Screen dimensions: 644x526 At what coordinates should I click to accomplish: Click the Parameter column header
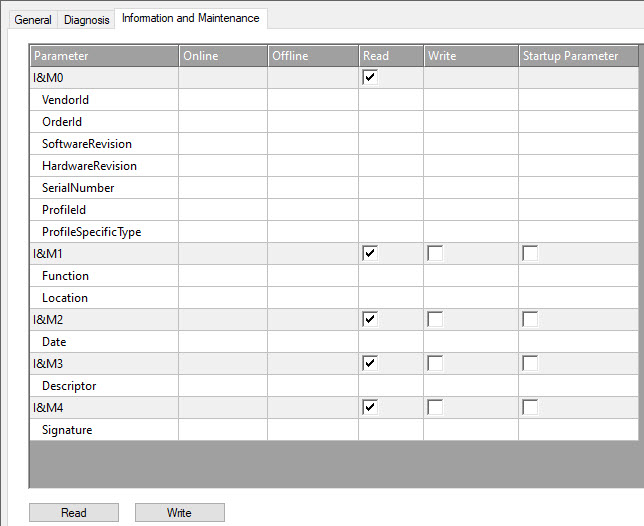104,56
